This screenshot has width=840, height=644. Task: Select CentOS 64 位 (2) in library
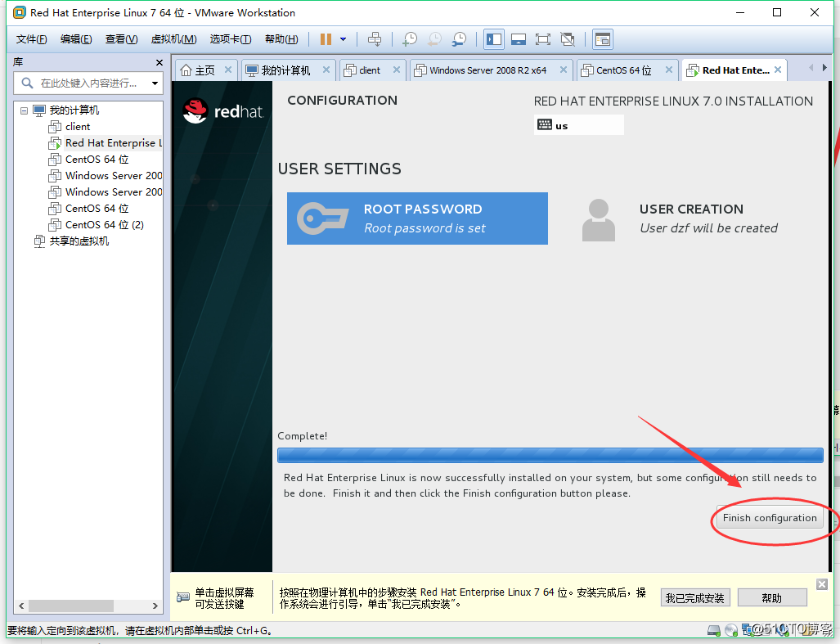105,224
